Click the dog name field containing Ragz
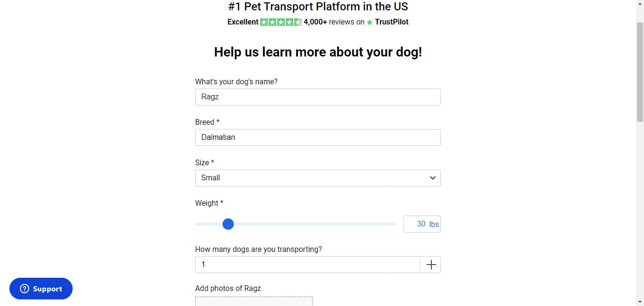The image size is (644, 306). point(318,97)
